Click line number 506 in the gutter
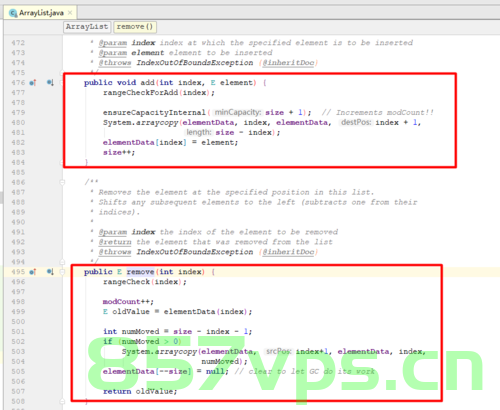This screenshot has height=410, width=500. coord(18,381)
